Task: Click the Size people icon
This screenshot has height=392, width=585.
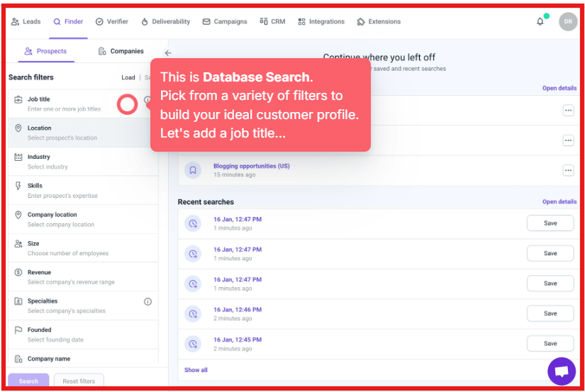Action: (x=18, y=244)
